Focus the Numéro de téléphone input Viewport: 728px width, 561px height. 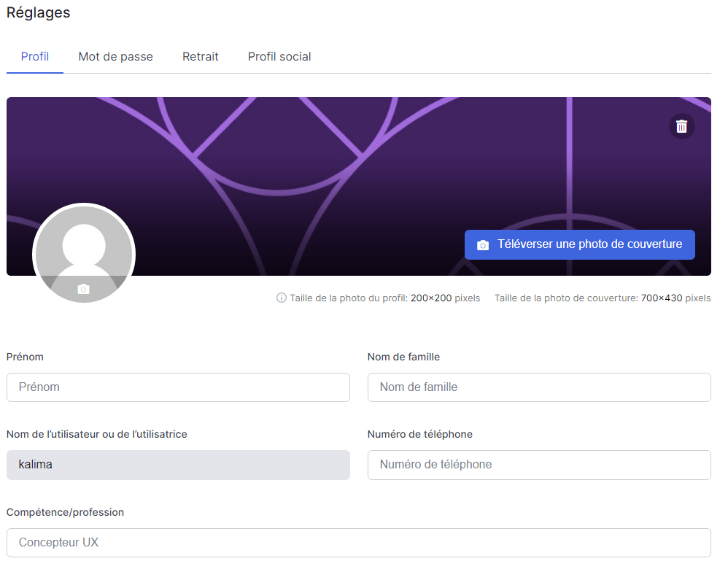(539, 465)
